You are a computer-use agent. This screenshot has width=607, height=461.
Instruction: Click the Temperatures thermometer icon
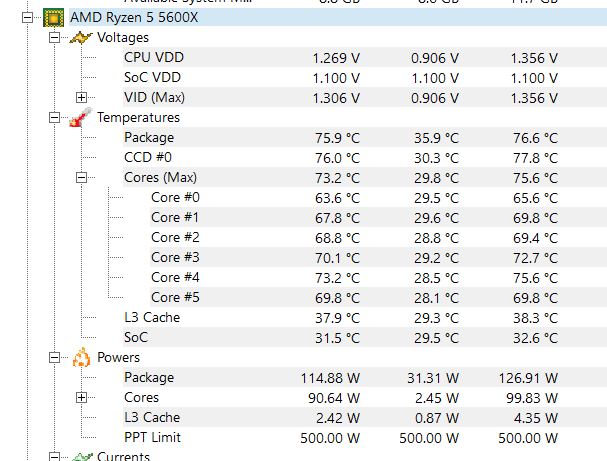(x=81, y=117)
